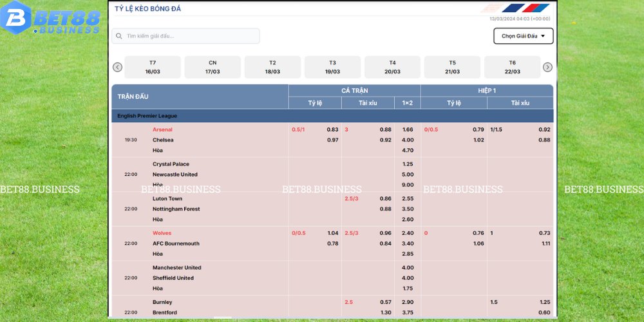Select Arsenal 1x2 odds 1.66
The image size is (644, 322).
[x=408, y=129]
